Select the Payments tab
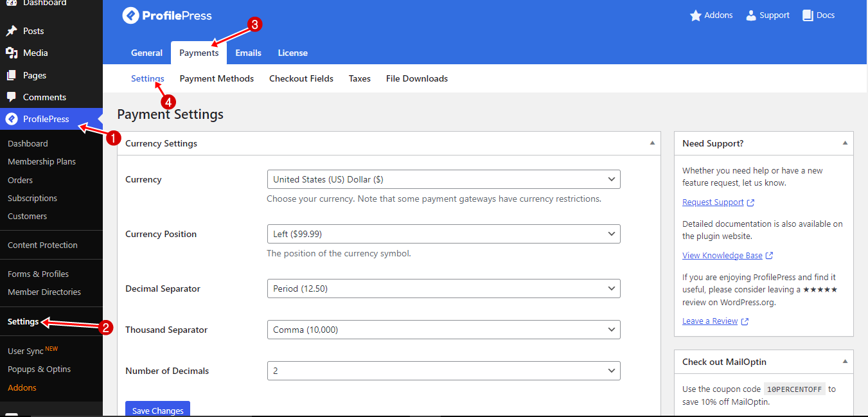This screenshot has height=417, width=868. [199, 53]
